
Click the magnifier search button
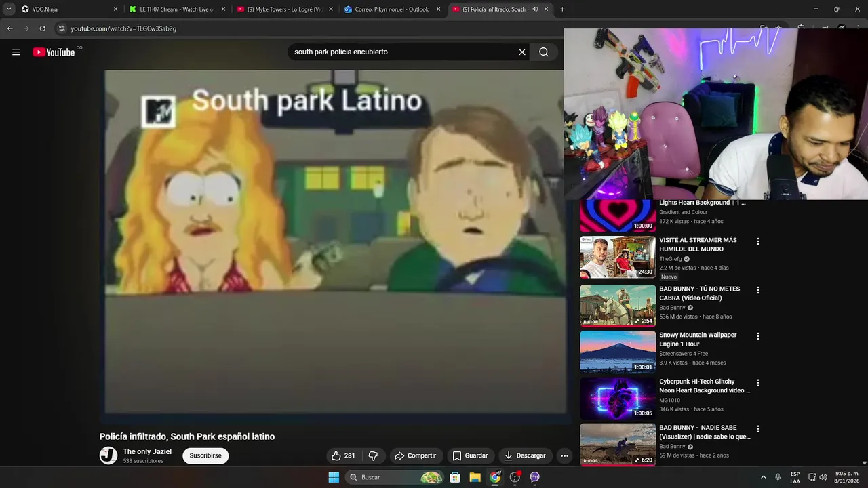pos(544,52)
